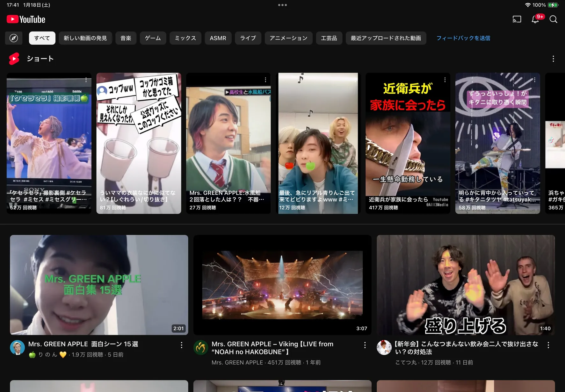Select the 新しい動画の発見 chip
The width and height of the screenshot is (565, 392).
pyautogui.click(x=85, y=38)
